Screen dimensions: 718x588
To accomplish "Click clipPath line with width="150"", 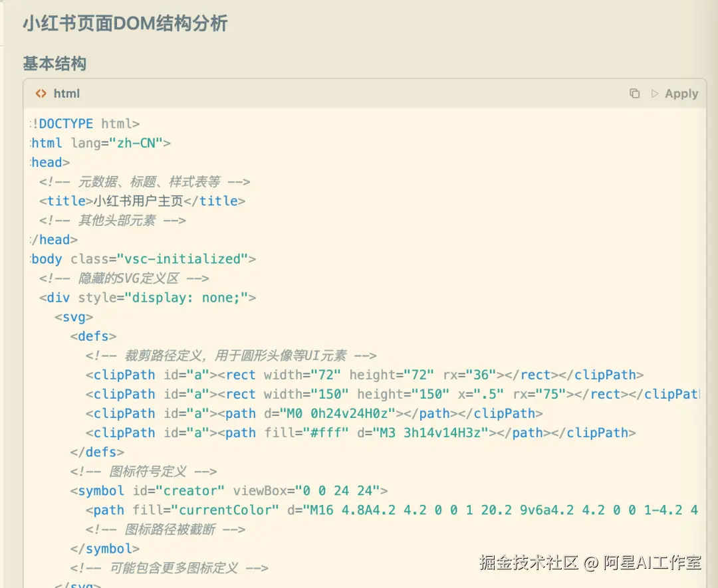I will 392,394.
